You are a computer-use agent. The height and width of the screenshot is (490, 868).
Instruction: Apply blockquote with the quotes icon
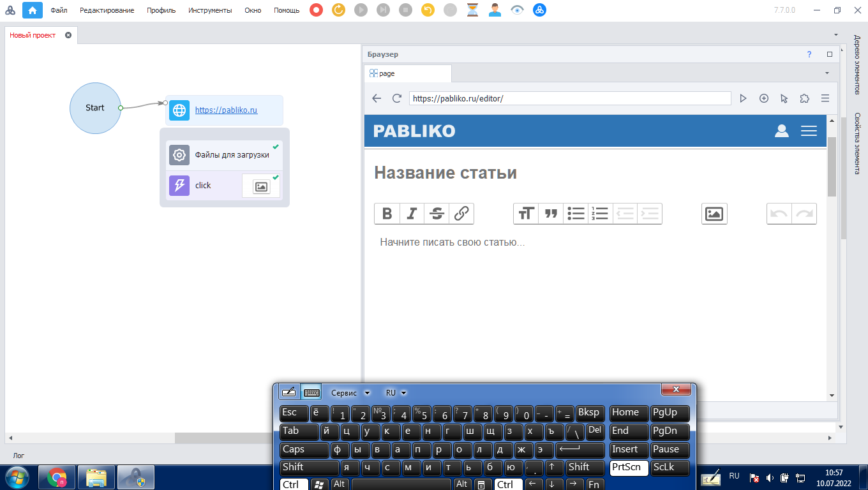coord(551,214)
